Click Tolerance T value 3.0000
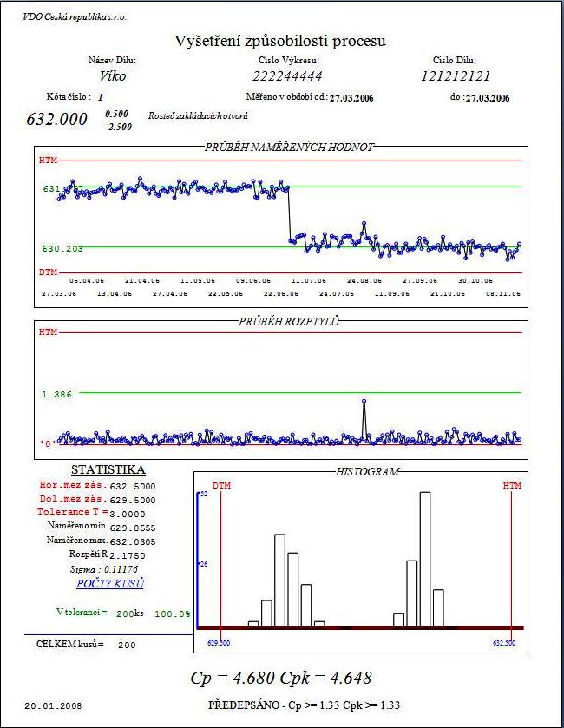The width and height of the screenshot is (564, 728). [x=128, y=514]
